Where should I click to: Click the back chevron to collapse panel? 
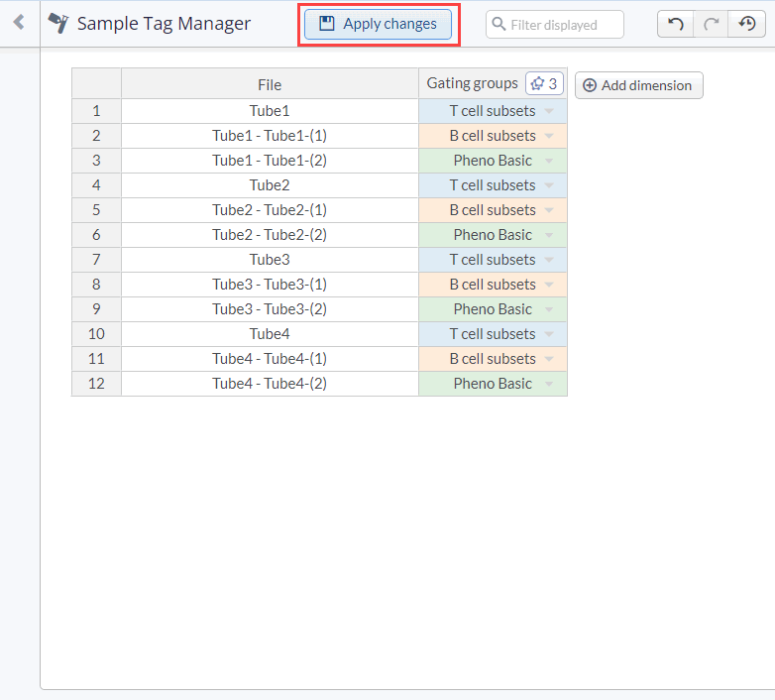pos(19,23)
